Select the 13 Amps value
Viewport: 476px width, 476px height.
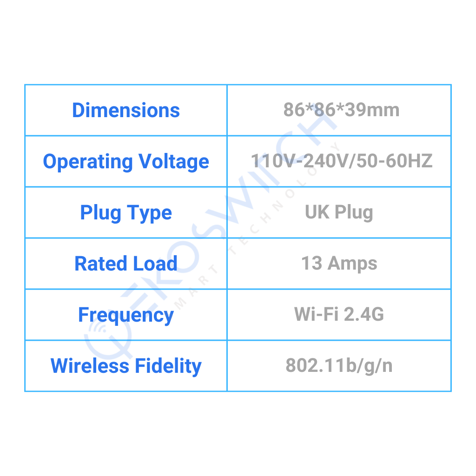(x=339, y=263)
